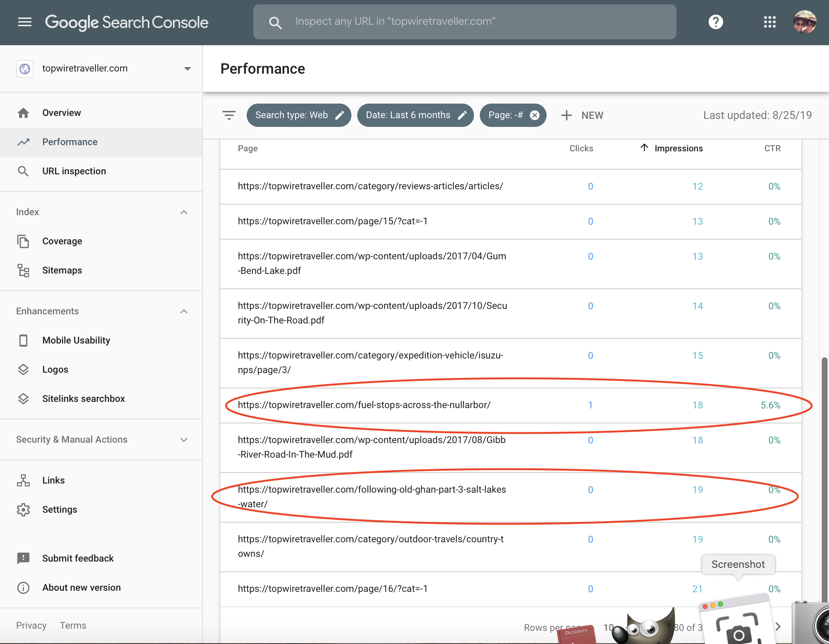Click the filter rows icon
The height and width of the screenshot is (644, 829).
[x=229, y=115]
